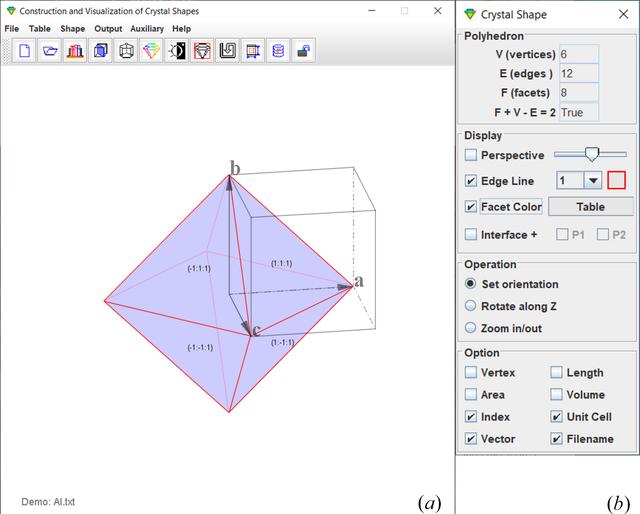Select the Set orientation radio button
The height and width of the screenshot is (514, 640).
click(x=471, y=284)
